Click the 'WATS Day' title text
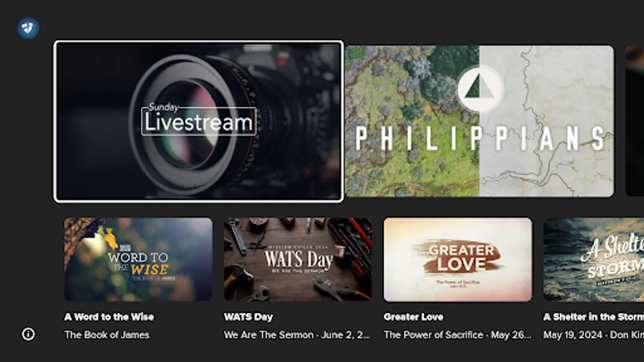Viewport: 644px width, 362px height. click(x=248, y=317)
